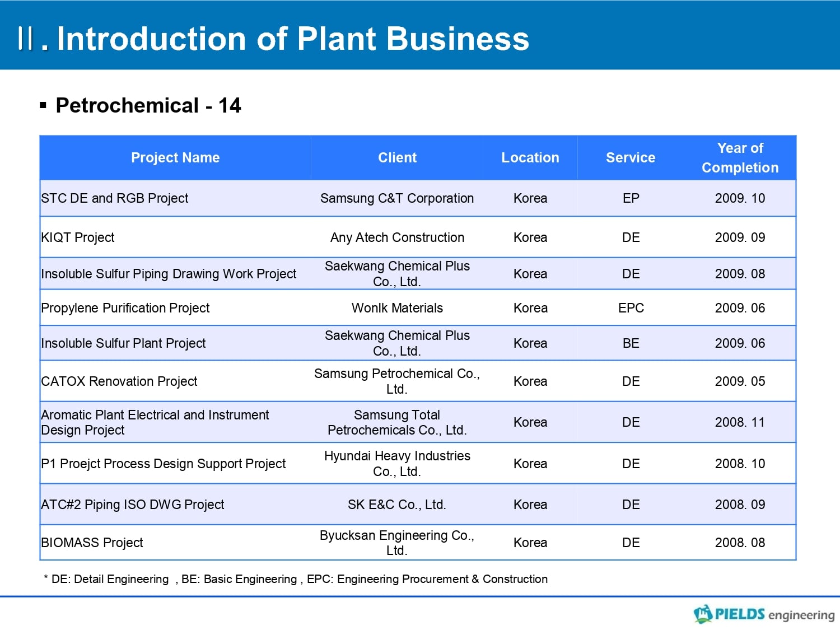
Task: Select 'Samsung Total Petrochemicals Co., Ltd.' cell
Action: 397,422
